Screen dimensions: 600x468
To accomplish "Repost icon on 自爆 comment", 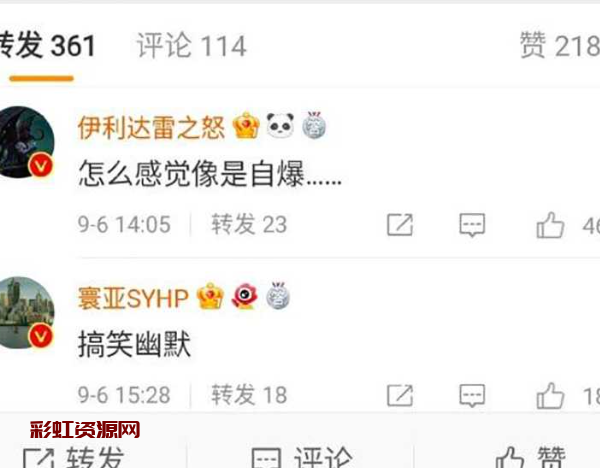I will tap(400, 225).
